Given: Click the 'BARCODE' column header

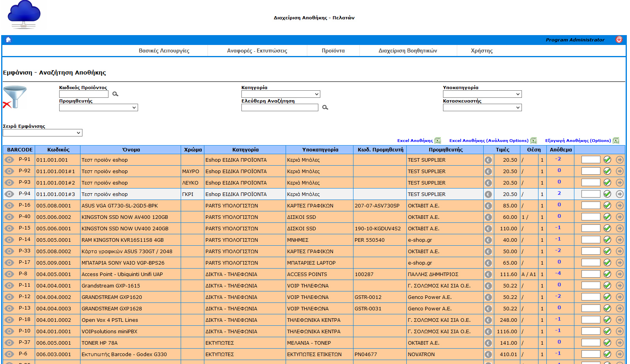Looking at the screenshot, I should 20,150.
